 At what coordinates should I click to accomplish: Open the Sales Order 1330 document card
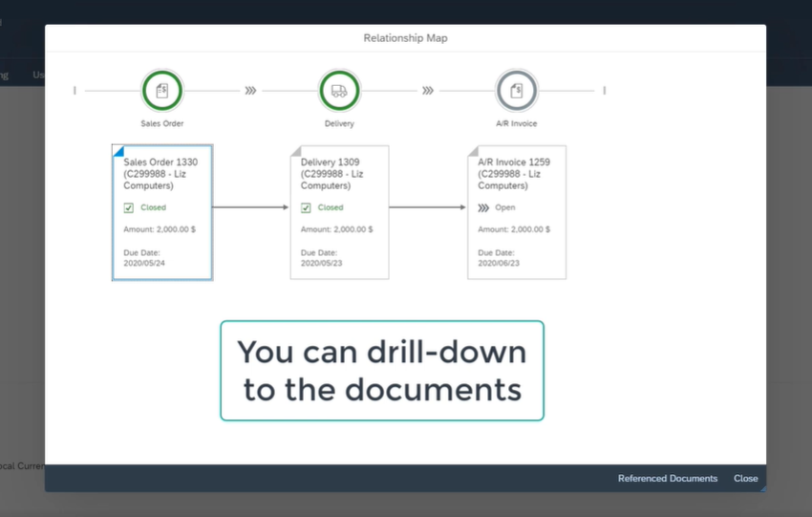pos(162,212)
